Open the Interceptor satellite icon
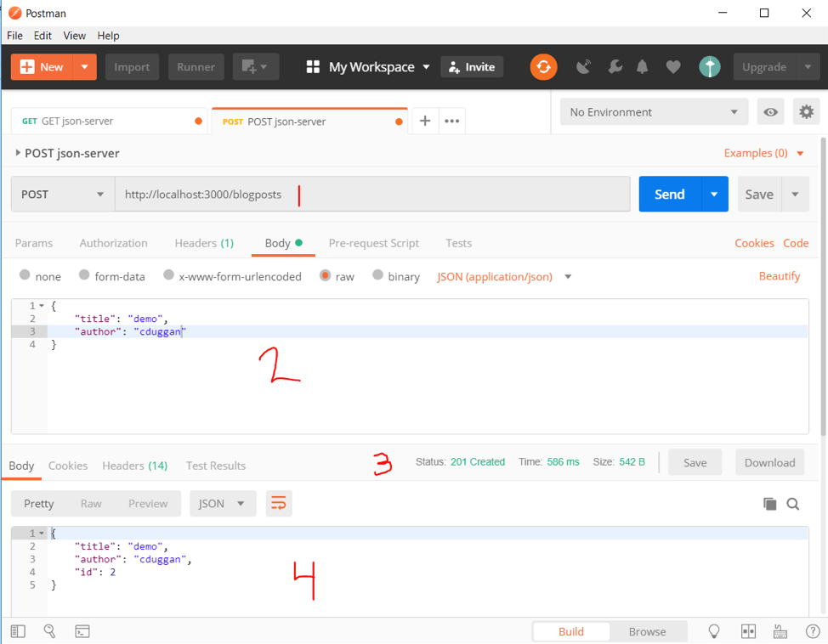This screenshot has width=828, height=644. pos(583,67)
